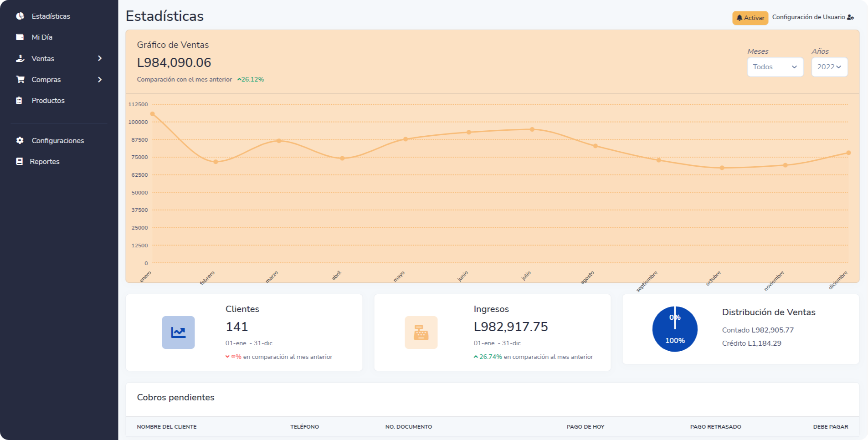This screenshot has height=440, width=868.
Task: Click the 100000 y-axis label
Action: pyautogui.click(x=138, y=122)
